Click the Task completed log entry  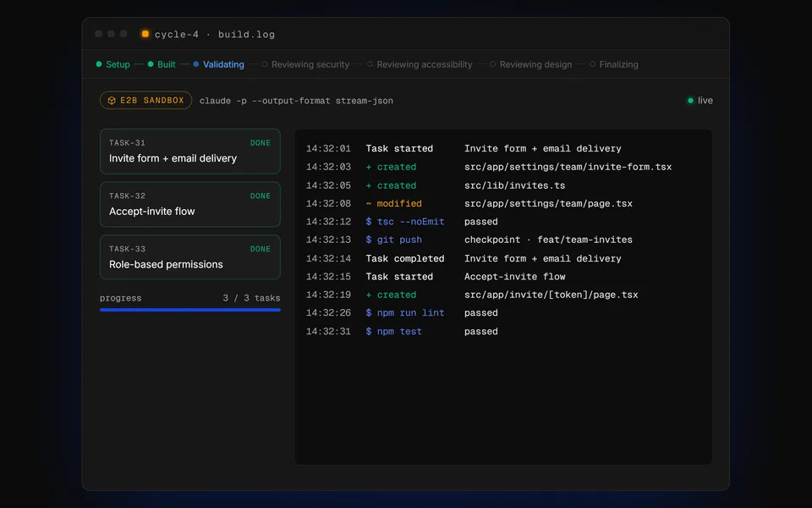pos(405,259)
